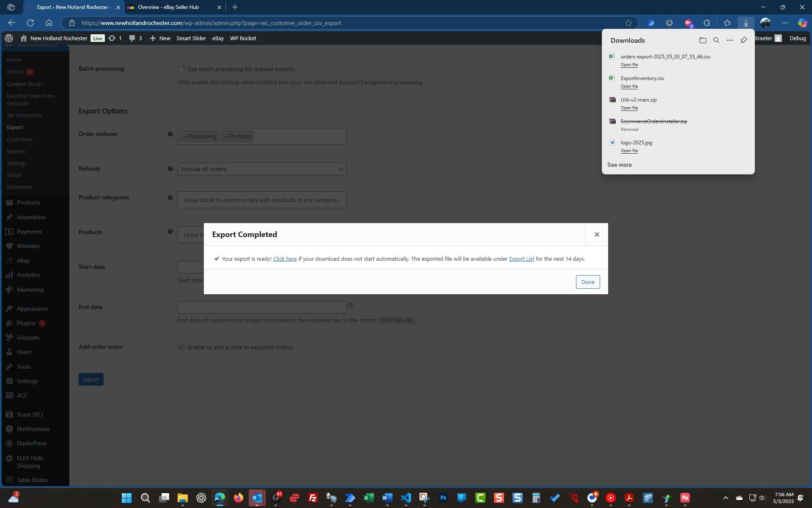The width and height of the screenshot is (812, 508).
Task: Uncheck add note to exported orders
Action: pyautogui.click(x=181, y=347)
